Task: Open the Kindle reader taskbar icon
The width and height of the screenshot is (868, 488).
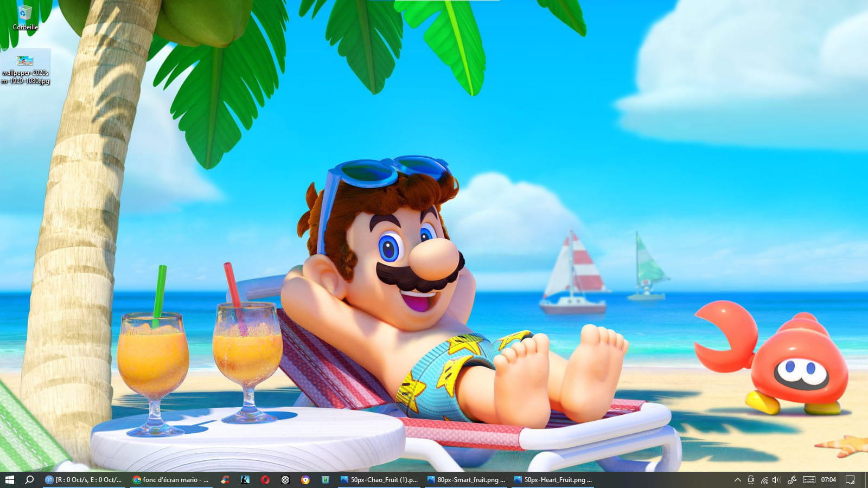Action: tap(245, 479)
